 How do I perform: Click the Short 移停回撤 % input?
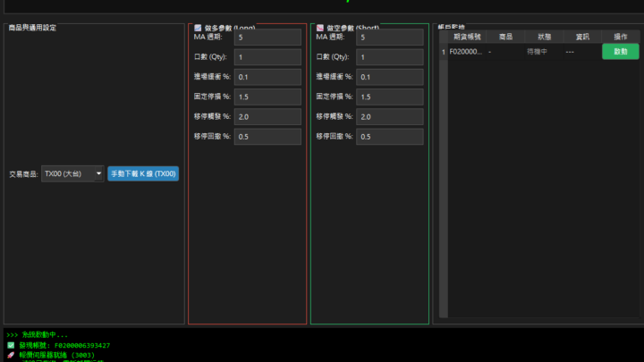(x=389, y=137)
